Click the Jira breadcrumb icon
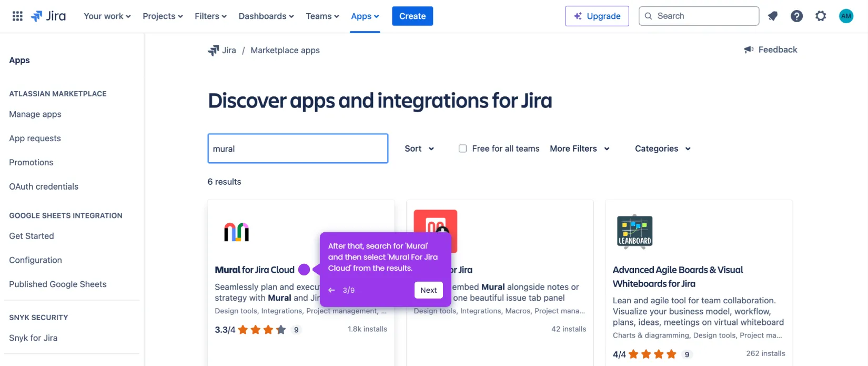The image size is (868, 366). (213, 51)
